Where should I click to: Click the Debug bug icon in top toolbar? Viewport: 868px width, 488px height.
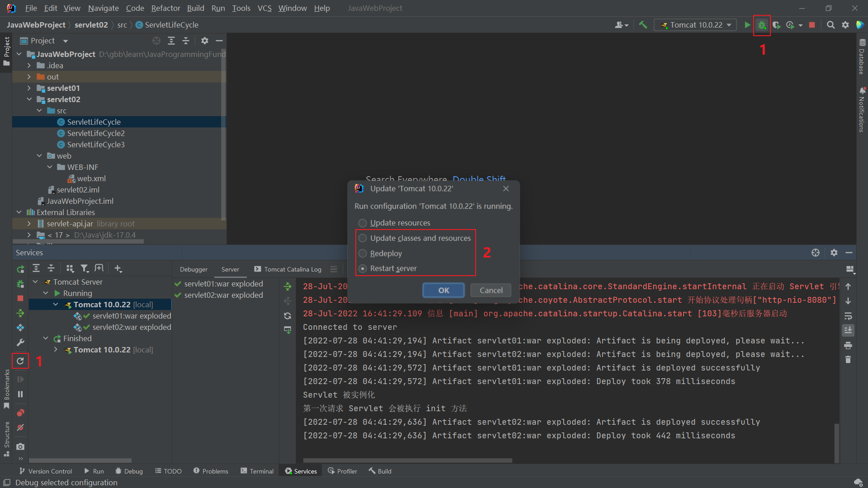pos(762,25)
